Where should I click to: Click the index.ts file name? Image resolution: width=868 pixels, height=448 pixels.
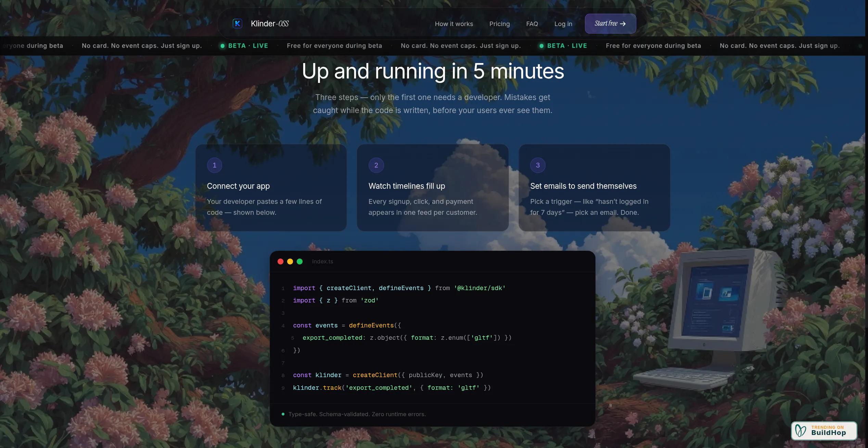[322, 262]
